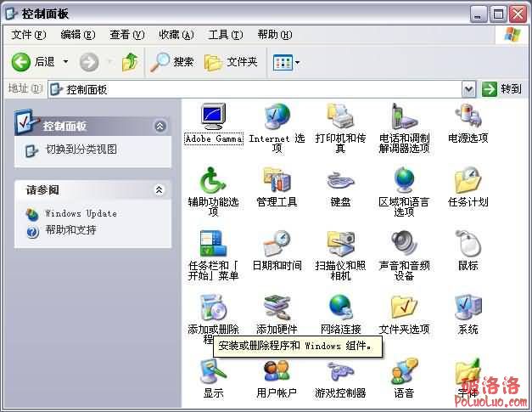This screenshot has height=412, width=532.
Task: Click the address bar field showing 控制面板
Action: point(255,89)
